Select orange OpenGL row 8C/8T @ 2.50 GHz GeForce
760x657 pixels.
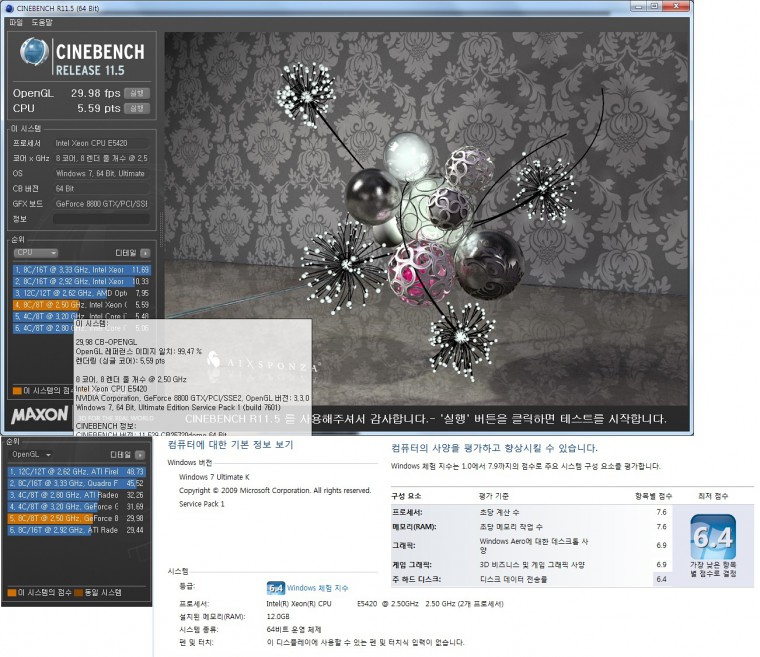[77, 518]
